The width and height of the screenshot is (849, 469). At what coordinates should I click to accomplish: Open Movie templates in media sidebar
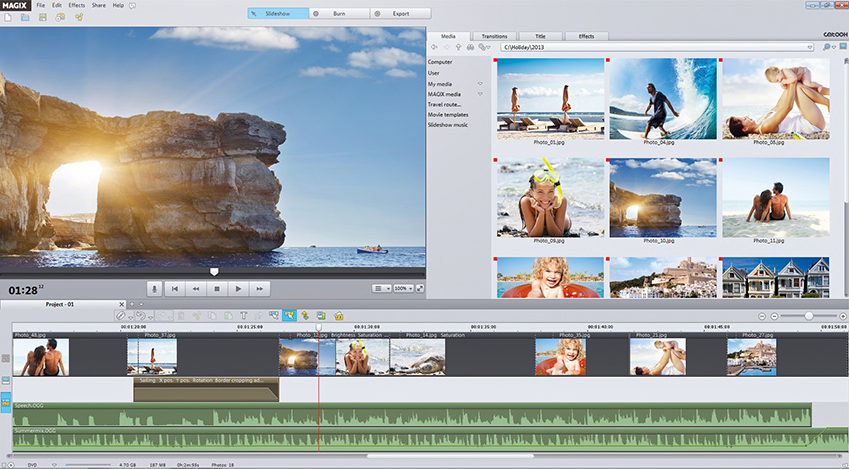tap(448, 115)
